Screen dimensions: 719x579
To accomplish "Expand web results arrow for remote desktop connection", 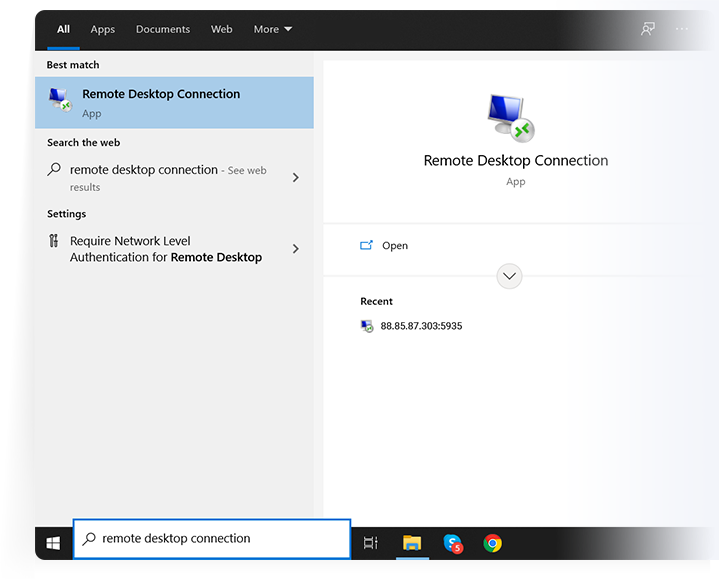I will pos(296,177).
